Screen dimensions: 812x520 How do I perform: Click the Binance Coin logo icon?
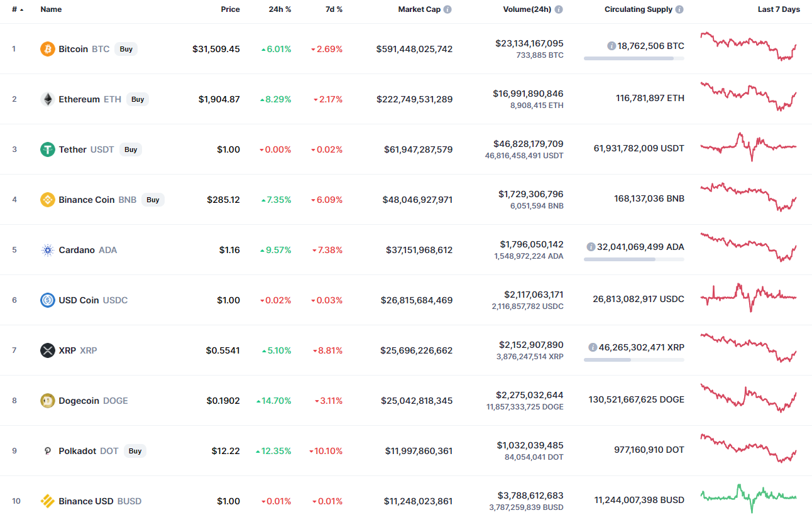48,200
